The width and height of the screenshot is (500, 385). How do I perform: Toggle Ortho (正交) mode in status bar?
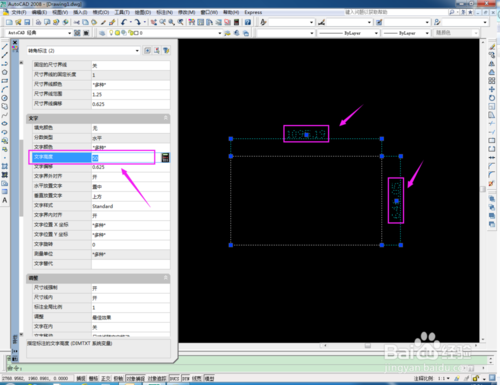tap(106, 378)
